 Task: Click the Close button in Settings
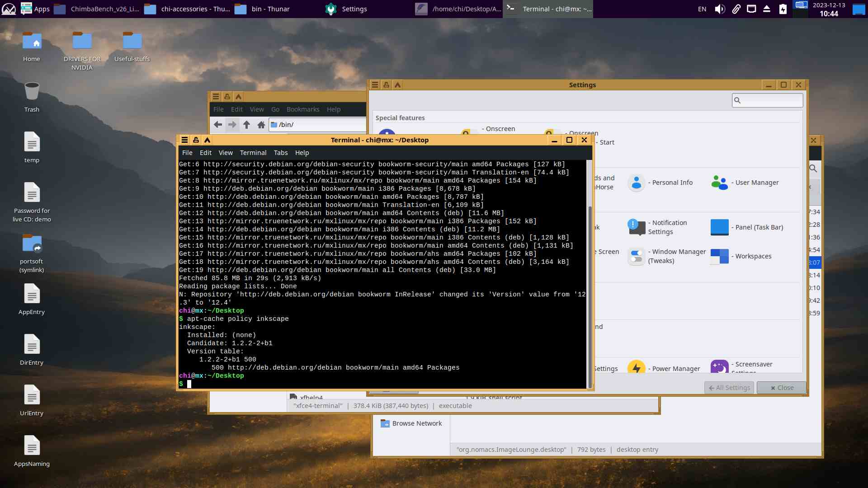click(782, 388)
